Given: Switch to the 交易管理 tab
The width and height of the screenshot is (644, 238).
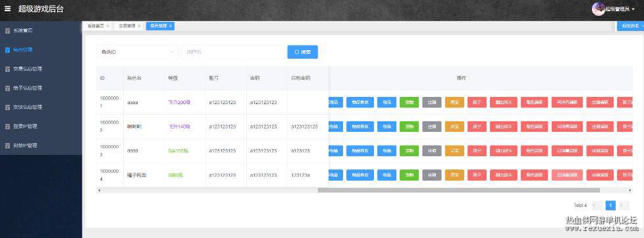Looking at the screenshot, I should click(126, 26).
